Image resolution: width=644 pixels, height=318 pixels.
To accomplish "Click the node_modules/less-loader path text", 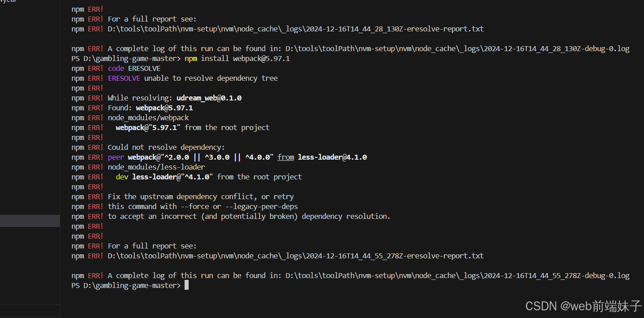I will click(x=156, y=167).
